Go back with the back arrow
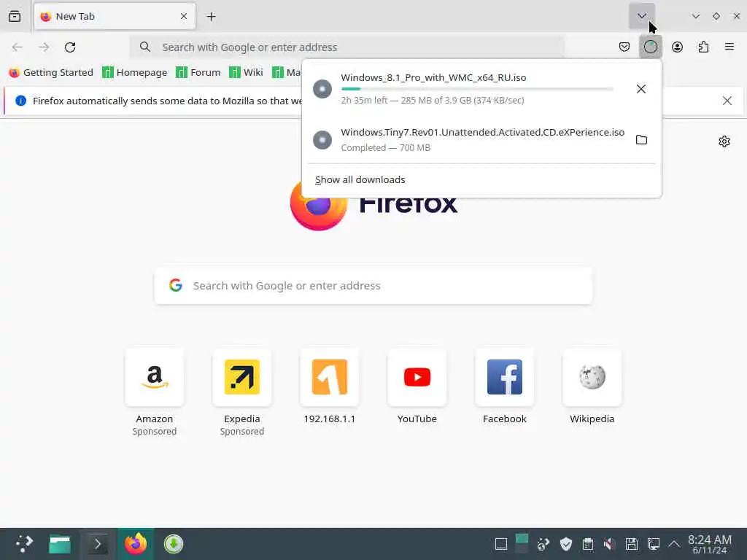The width and height of the screenshot is (747, 560). pos(18,47)
